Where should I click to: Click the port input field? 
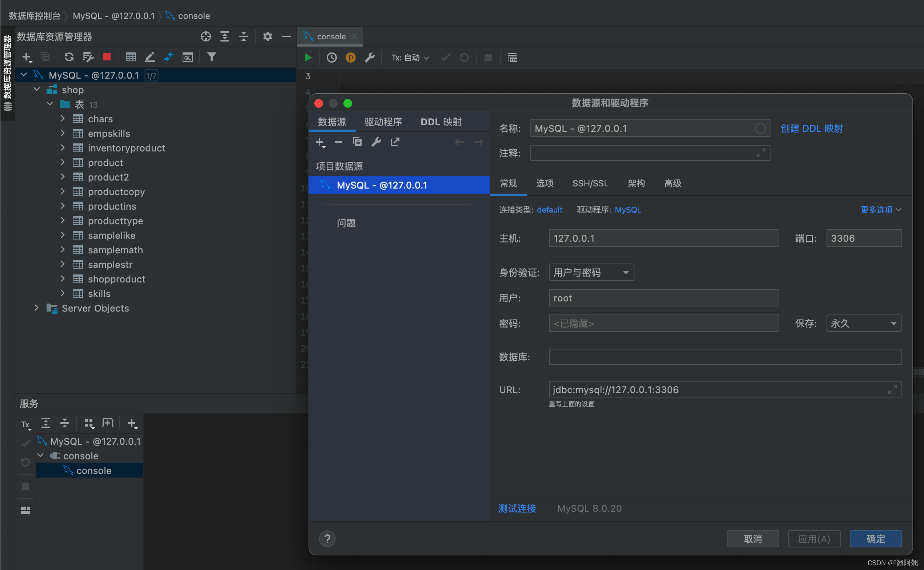pos(864,238)
